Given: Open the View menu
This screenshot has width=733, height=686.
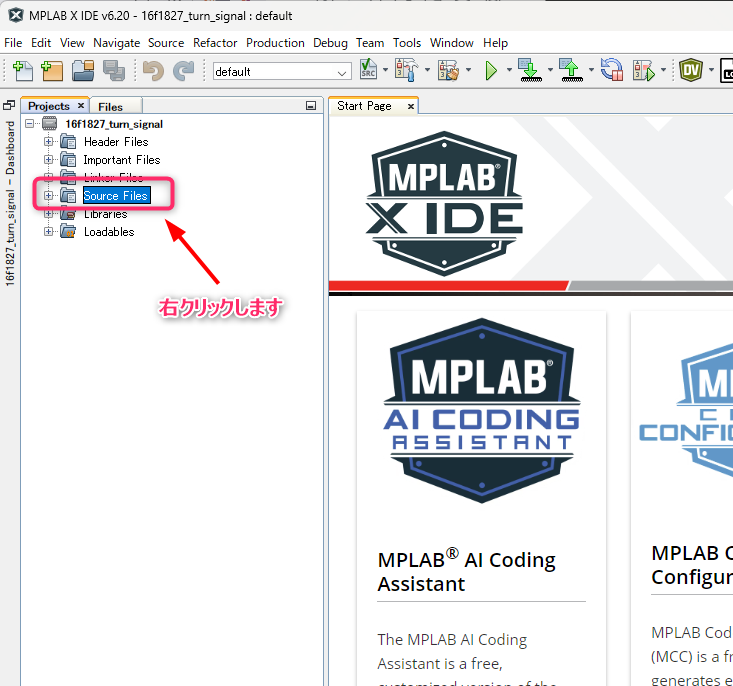Looking at the screenshot, I should pyautogui.click(x=72, y=43).
